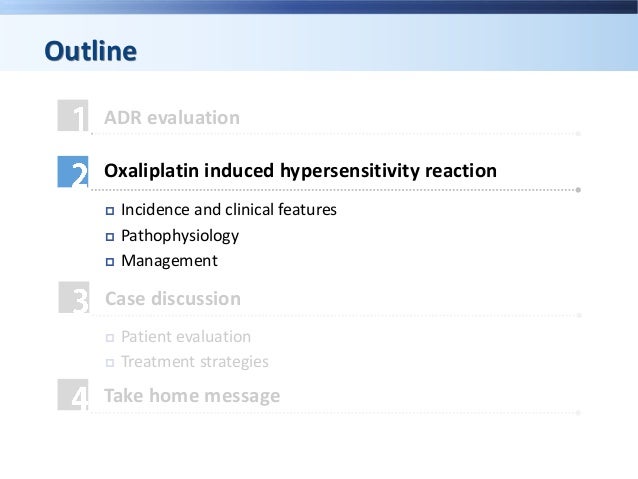Click the Patient evaluation text

186,337
